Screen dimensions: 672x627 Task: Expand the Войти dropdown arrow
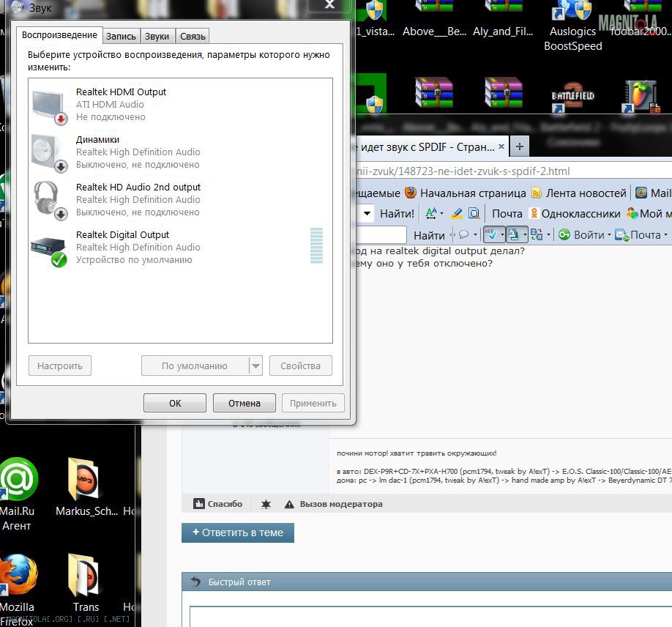[609, 234]
